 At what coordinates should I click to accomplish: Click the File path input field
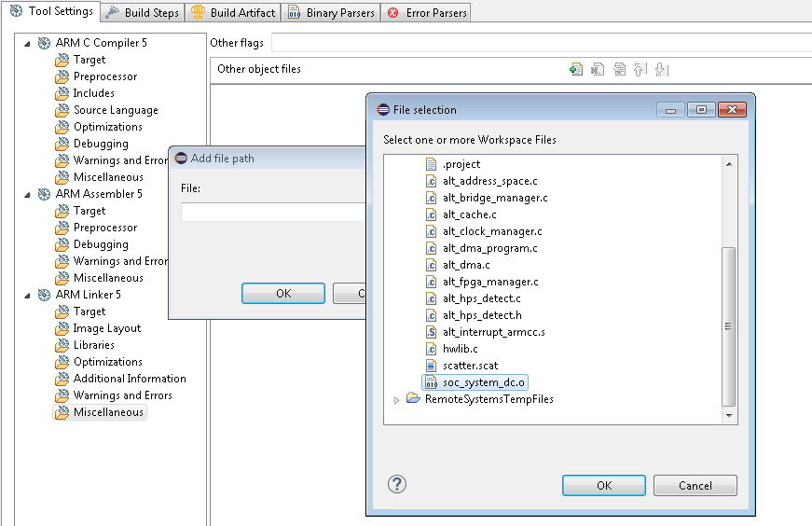273,213
